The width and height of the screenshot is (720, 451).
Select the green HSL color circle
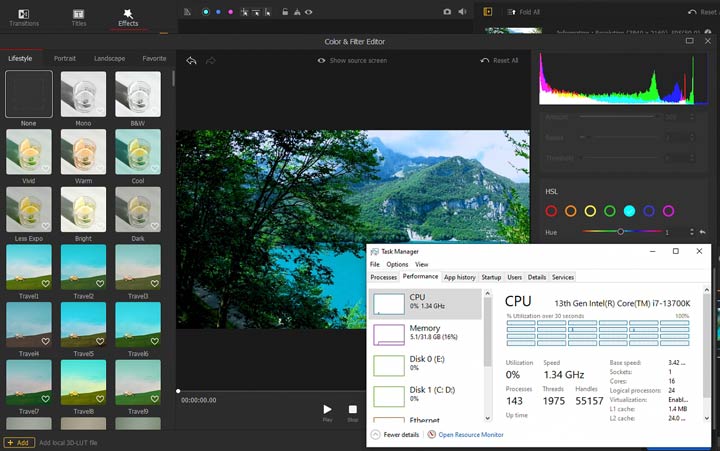click(x=610, y=211)
